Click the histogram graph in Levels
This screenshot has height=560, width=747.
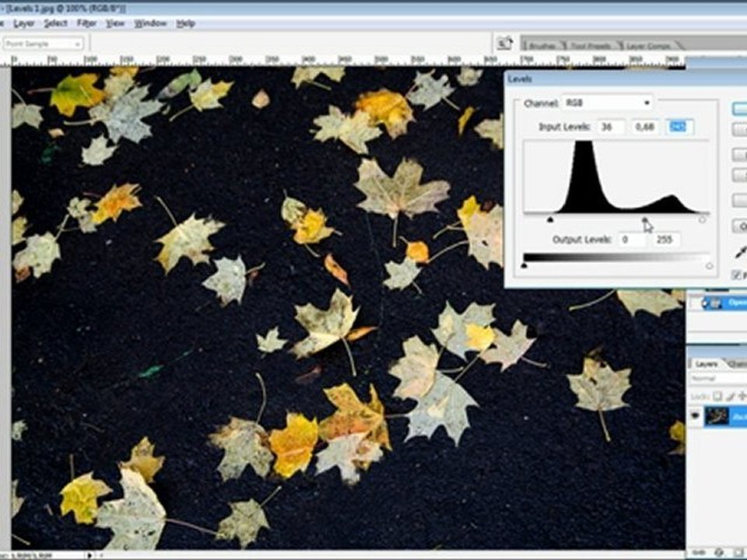(x=616, y=177)
